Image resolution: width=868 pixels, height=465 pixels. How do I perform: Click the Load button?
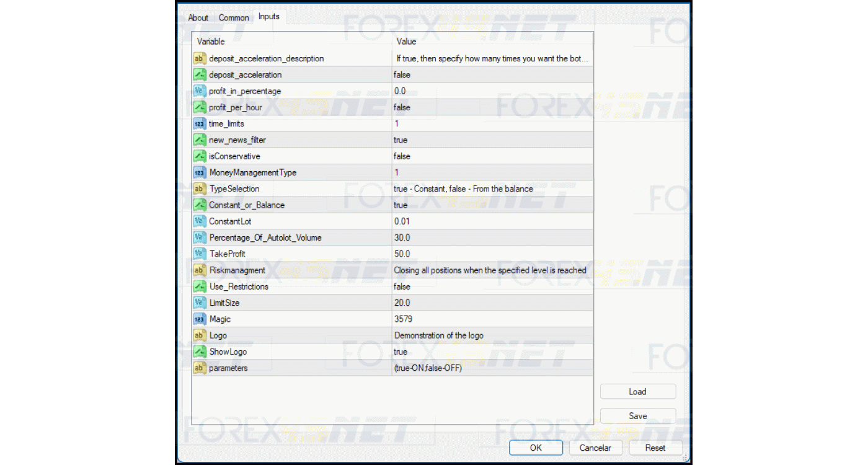(637, 392)
